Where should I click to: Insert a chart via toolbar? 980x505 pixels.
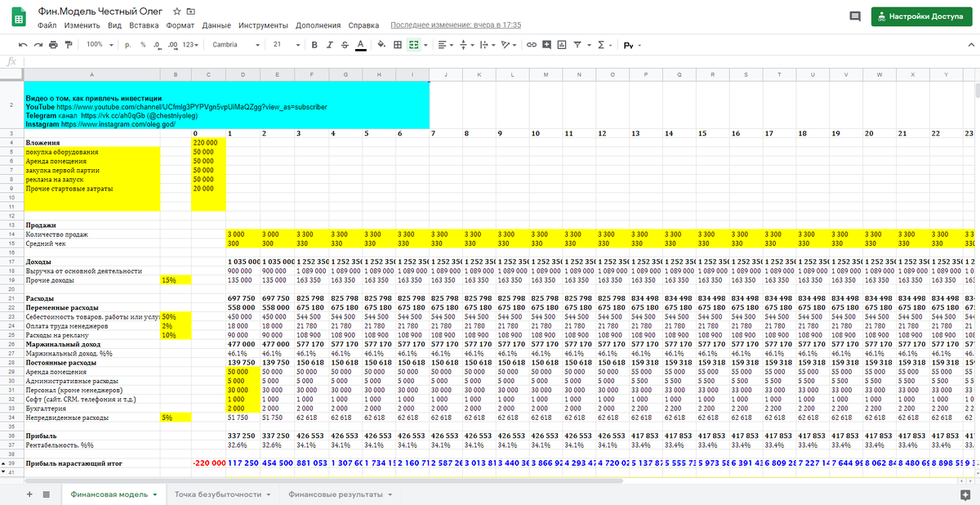pos(563,45)
